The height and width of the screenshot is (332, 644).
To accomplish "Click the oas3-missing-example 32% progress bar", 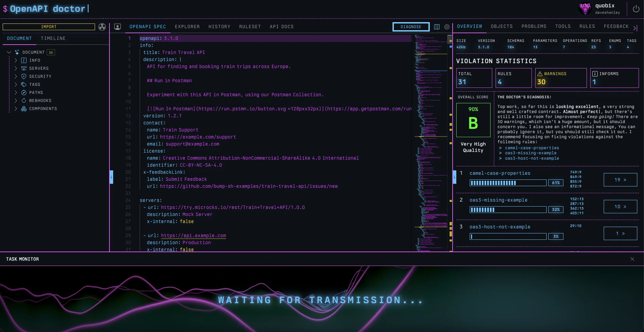I will click(508, 210).
